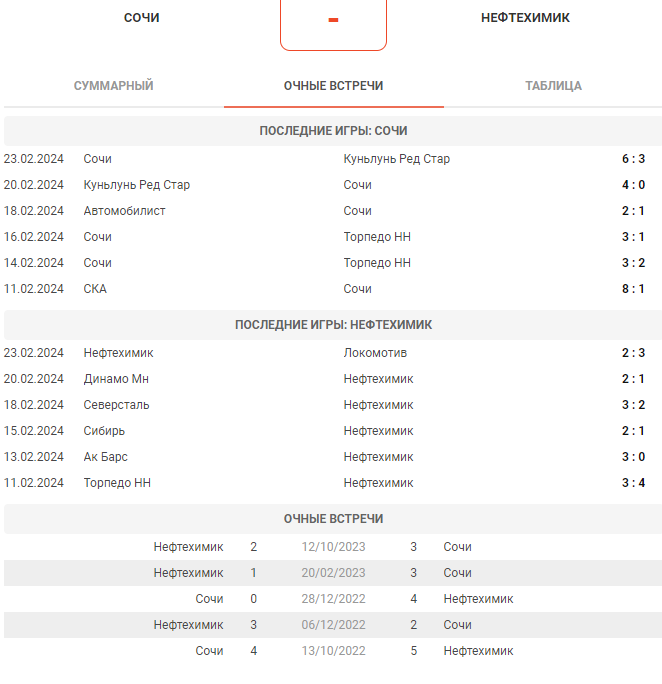Screen dimensions: 662x684
Task: Click the СОЧИ team name in header
Action: [142, 18]
